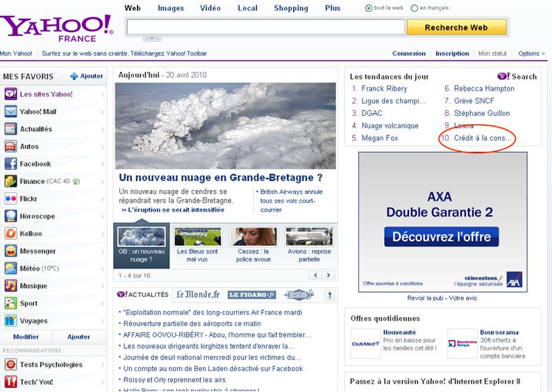Click the up-arrow icon in news tabs
This screenshot has height=392, width=552.
point(330,295)
